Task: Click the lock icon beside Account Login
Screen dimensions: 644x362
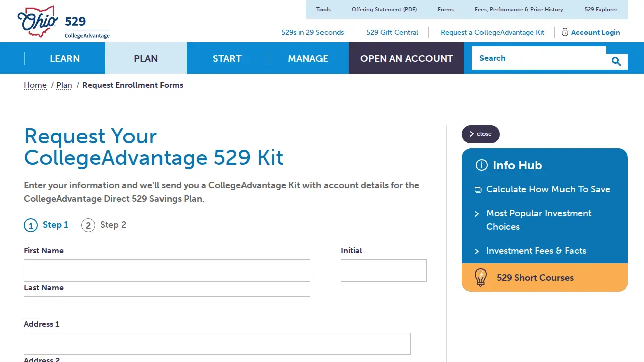Action: click(x=565, y=32)
